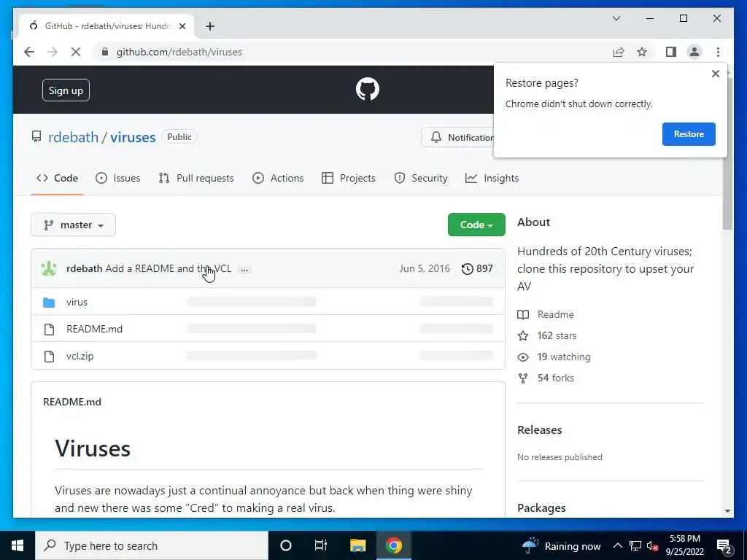Click the vcl.zip file icon
This screenshot has width=747, height=560.
(x=49, y=356)
